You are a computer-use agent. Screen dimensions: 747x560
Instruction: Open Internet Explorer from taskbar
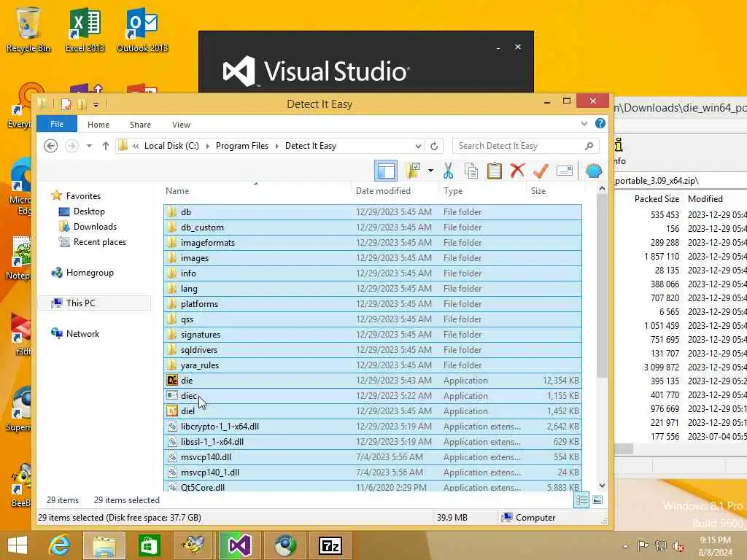(x=60, y=545)
